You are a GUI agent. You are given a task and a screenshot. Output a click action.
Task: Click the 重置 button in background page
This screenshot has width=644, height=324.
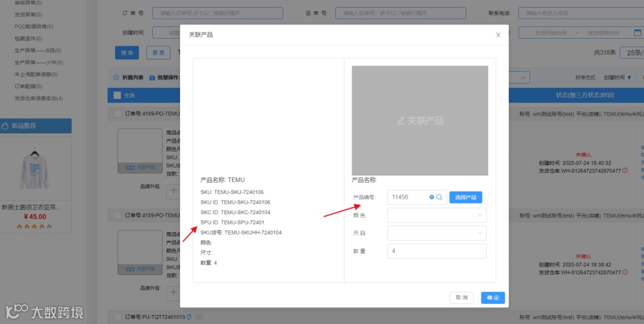coord(159,53)
